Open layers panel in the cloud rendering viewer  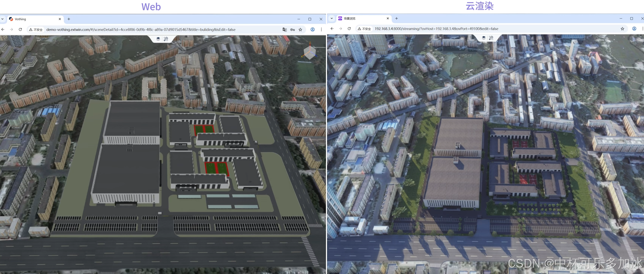pos(484,38)
